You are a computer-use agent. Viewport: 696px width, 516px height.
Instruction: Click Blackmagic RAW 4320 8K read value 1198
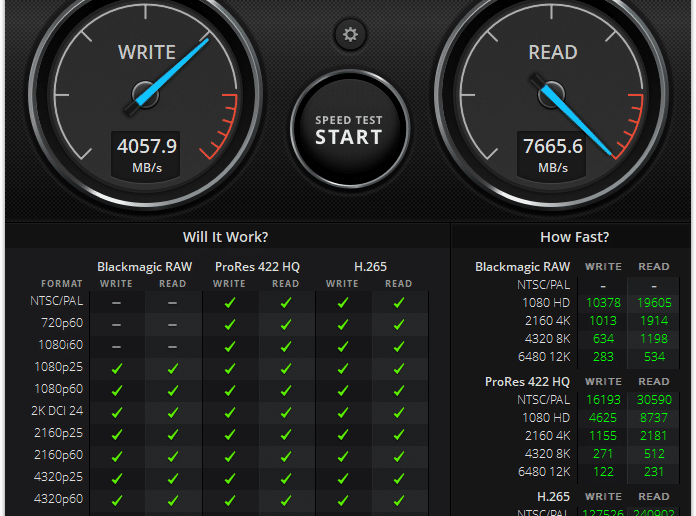pyautogui.click(x=654, y=339)
